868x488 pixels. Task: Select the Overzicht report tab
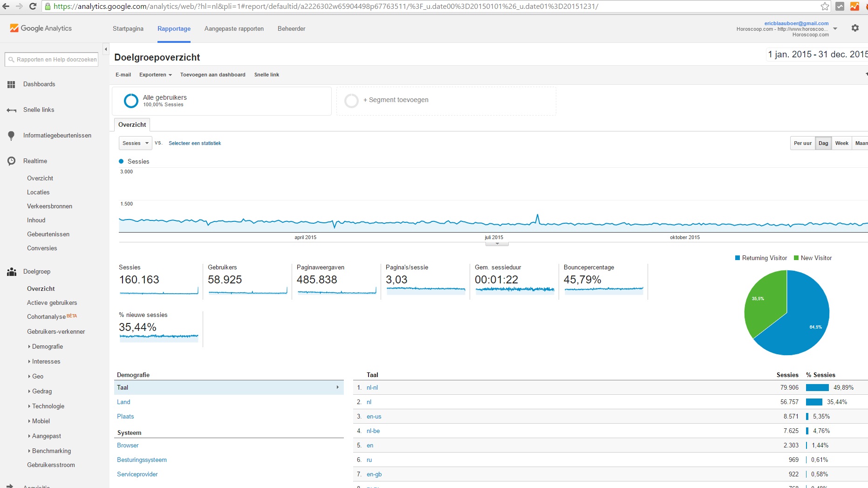click(132, 125)
